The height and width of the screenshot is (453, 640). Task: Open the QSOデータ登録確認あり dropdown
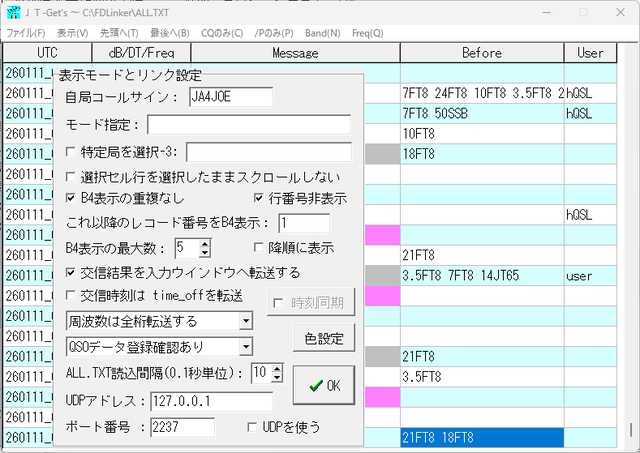click(x=246, y=347)
